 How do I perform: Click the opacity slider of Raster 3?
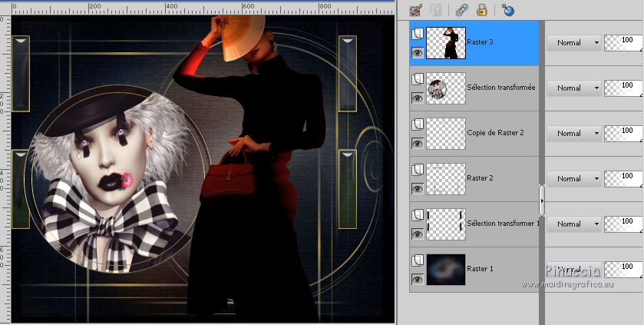pos(624,43)
